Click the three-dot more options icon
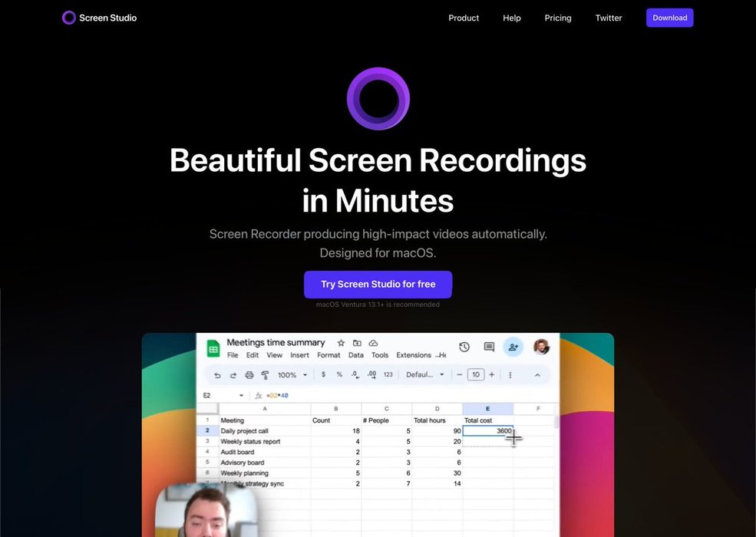This screenshot has height=537, width=756. pyautogui.click(x=510, y=375)
